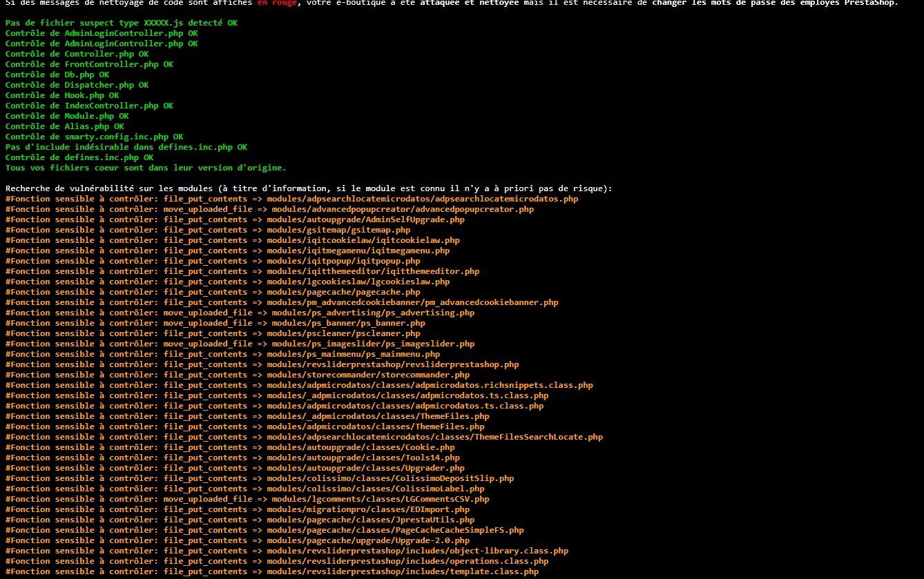Select the PageCacheCacheSimpleFS.php path
Viewport: 924px width, 579px height.
(396, 530)
